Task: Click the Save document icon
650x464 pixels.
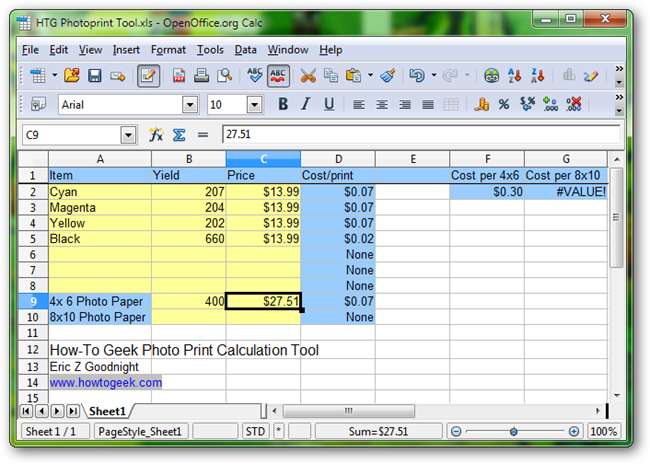Action: (95, 75)
